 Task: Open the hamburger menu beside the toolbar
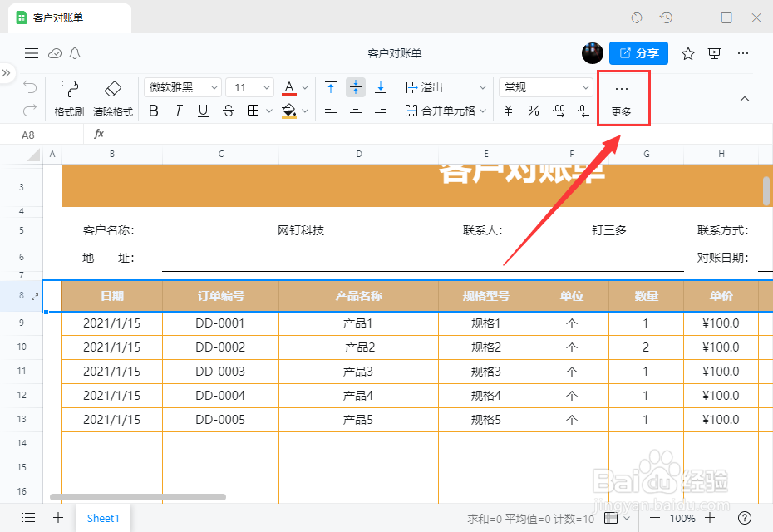[x=32, y=53]
